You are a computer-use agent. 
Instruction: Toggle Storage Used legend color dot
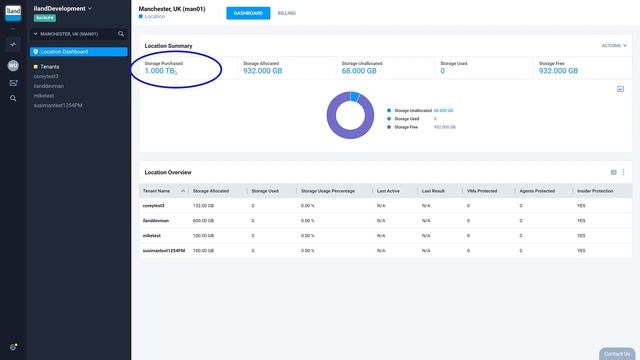389,119
